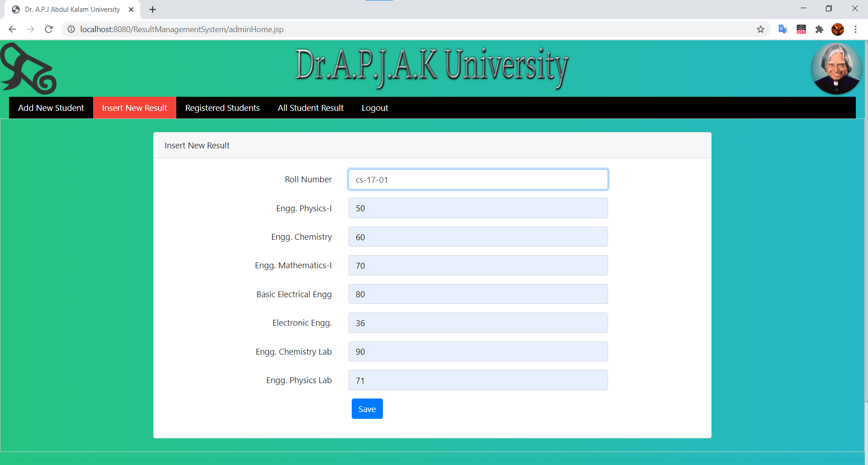The height and width of the screenshot is (465, 868).
Task: Click the Engg. Physics Lab marks field
Action: coord(478,380)
